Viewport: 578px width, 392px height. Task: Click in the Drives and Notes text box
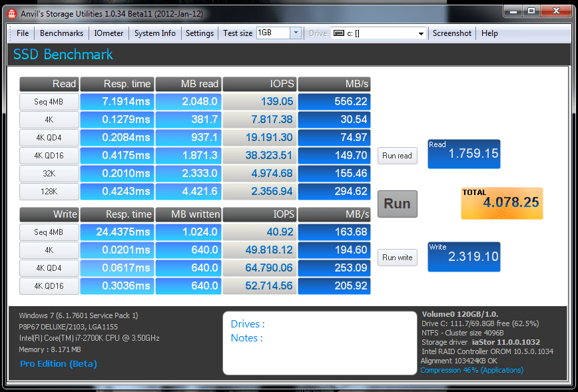pos(320,343)
